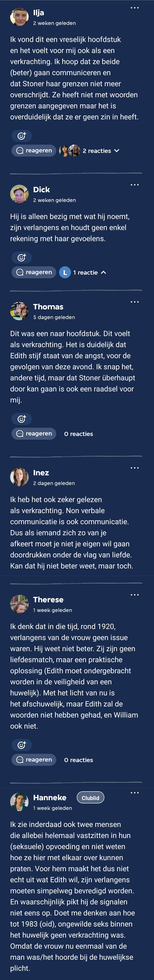Open the three-dot menu on Ilja's comment

pos(135,8)
